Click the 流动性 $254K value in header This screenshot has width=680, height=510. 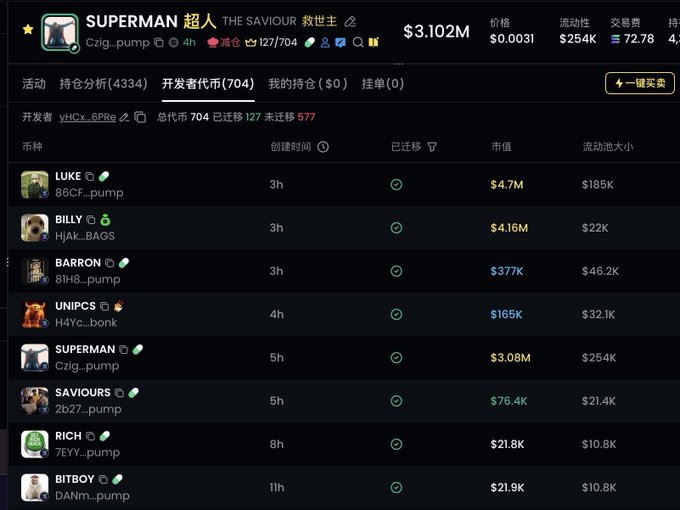[578, 39]
